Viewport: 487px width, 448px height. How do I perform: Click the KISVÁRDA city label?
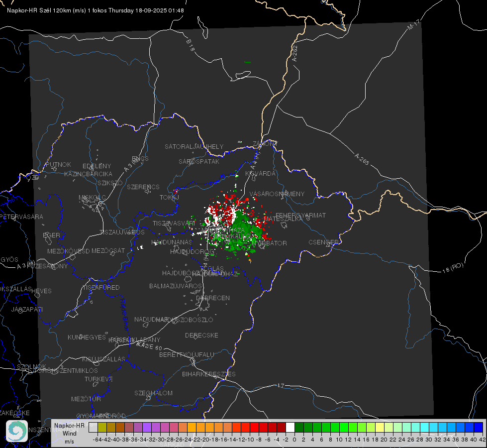click(261, 174)
